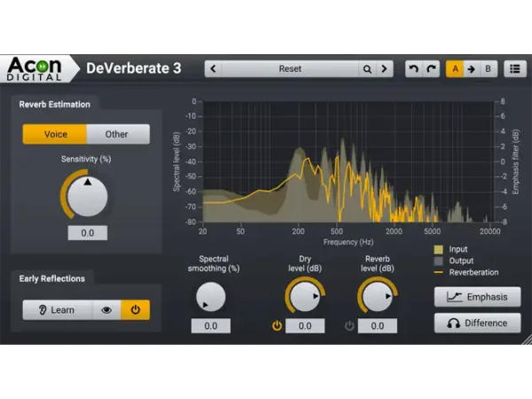Select Voice reverb estimation mode
This screenshot has height=399, width=532.
click(55, 134)
